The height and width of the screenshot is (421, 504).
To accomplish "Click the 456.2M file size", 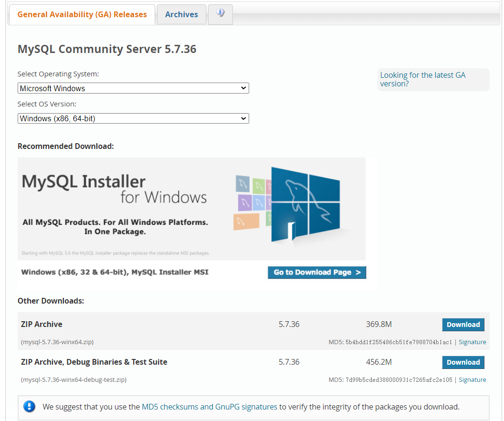I will (x=378, y=362).
